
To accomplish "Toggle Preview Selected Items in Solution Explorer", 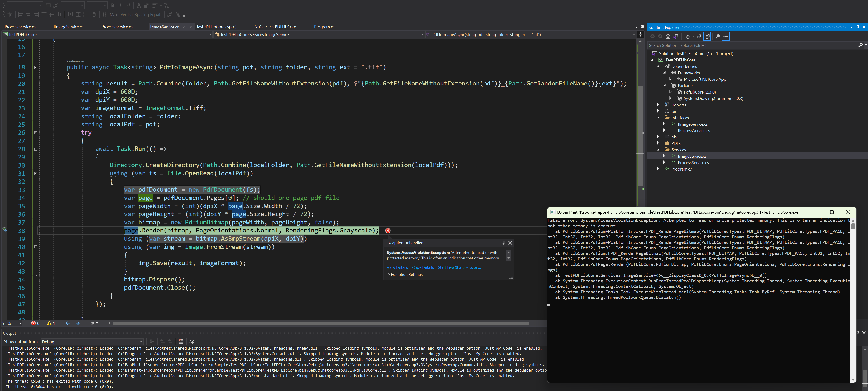I will point(707,36).
